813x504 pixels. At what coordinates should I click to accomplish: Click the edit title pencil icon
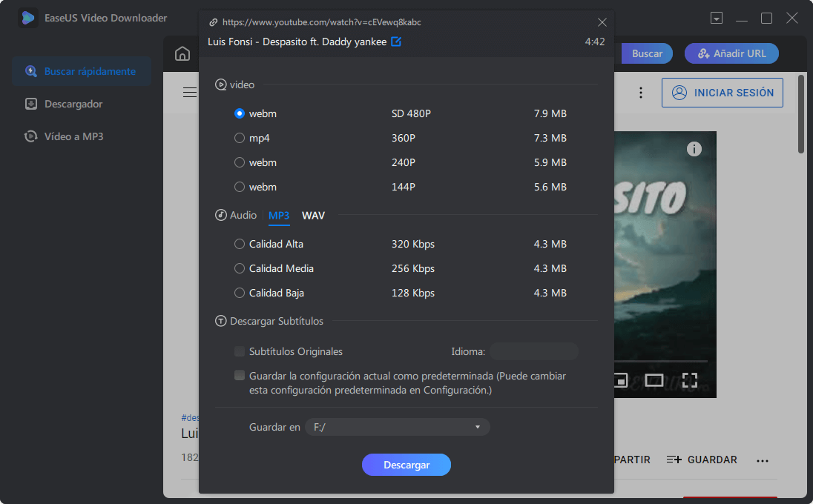(396, 42)
